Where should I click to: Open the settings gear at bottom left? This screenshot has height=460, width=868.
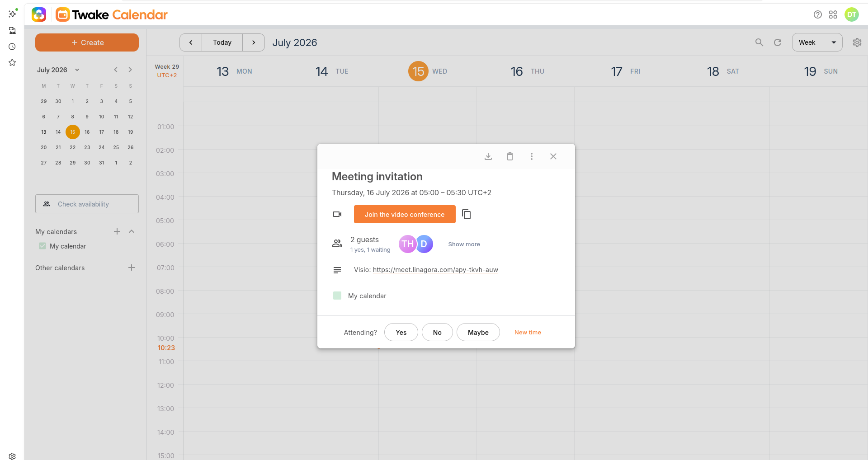12,456
